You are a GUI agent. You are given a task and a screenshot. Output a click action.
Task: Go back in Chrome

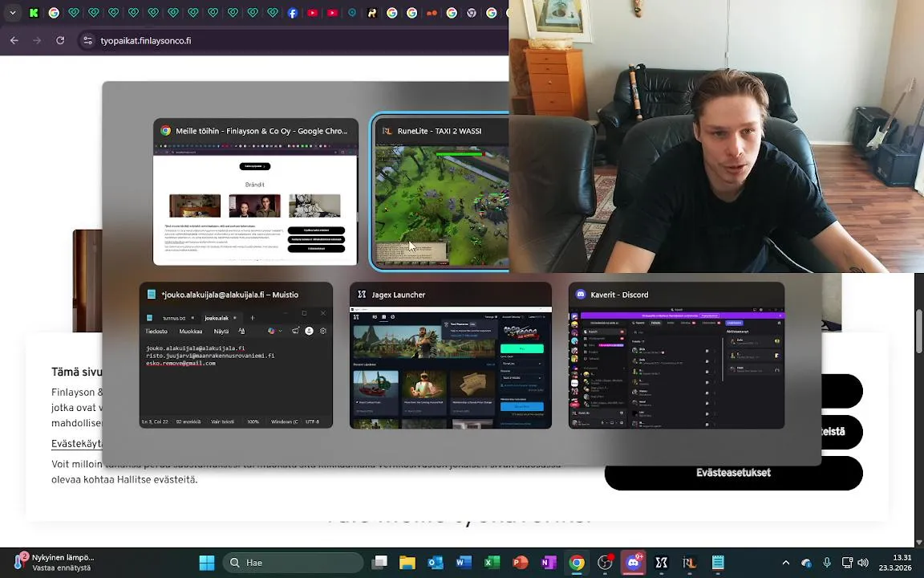click(14, 40)
